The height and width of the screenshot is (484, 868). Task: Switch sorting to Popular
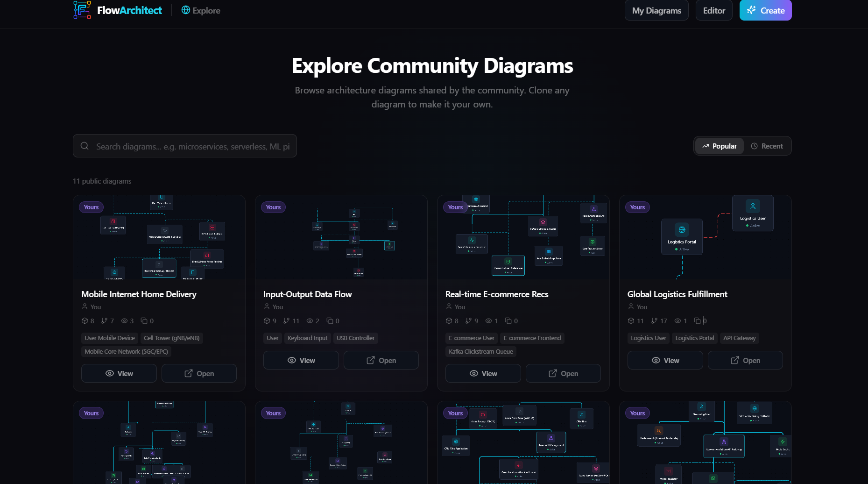[x=720, y=146]
